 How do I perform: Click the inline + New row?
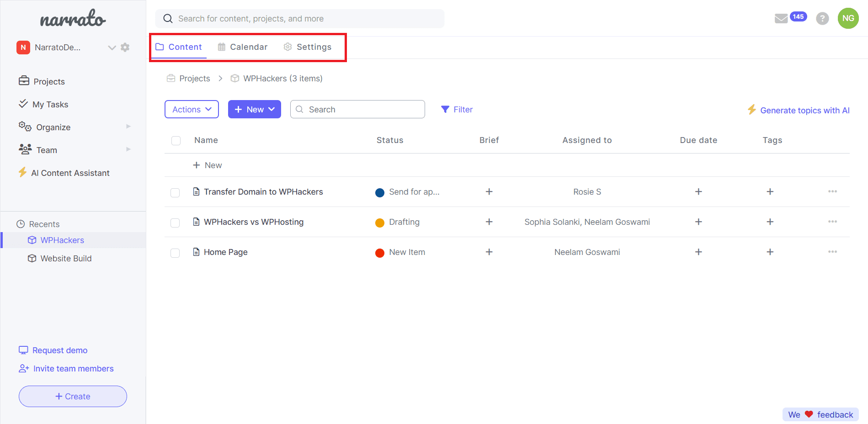(x=207, y=165)
